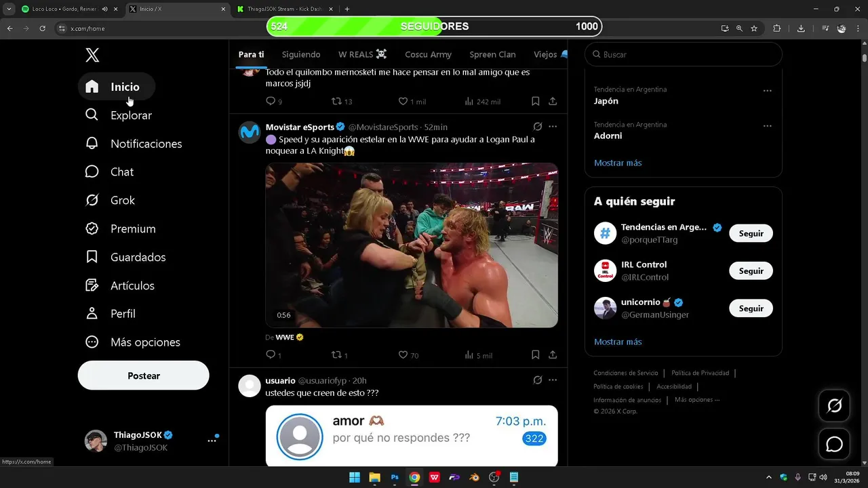This screenshot has height=488, width=868.
Task: Open Artículos from the sidebar
Action: pyautogui.click(x=119, y=286)
